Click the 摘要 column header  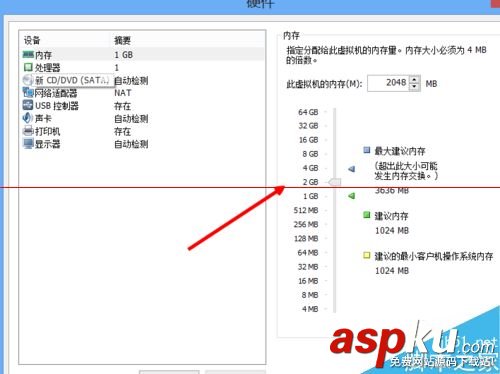[x=122, y=41]
